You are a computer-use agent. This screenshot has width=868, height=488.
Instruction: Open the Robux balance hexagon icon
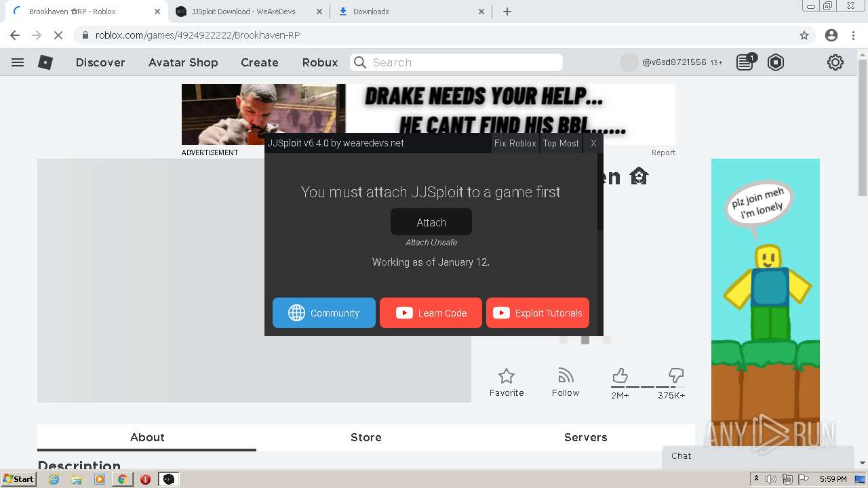[x=776, y=62]
